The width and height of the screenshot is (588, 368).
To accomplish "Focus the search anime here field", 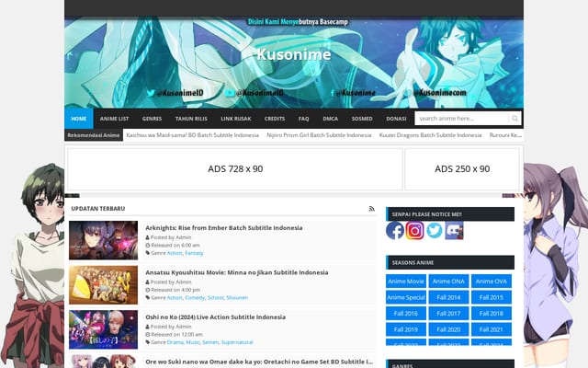I will click(461, 119).
